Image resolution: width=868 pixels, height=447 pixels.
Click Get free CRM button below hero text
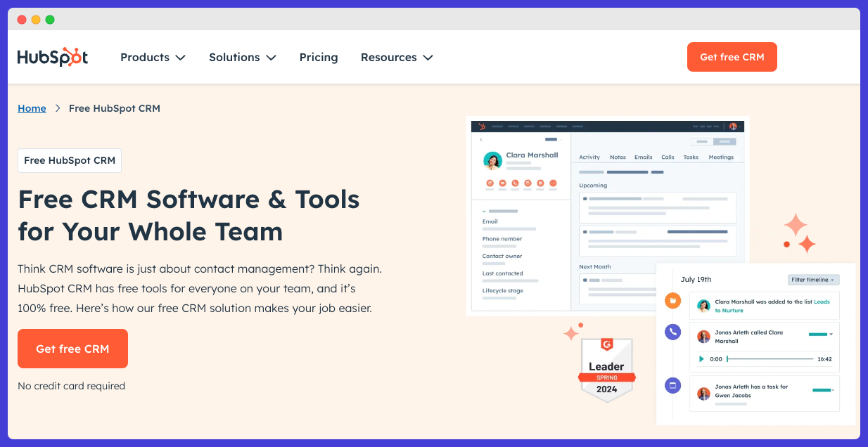(72, 349)
